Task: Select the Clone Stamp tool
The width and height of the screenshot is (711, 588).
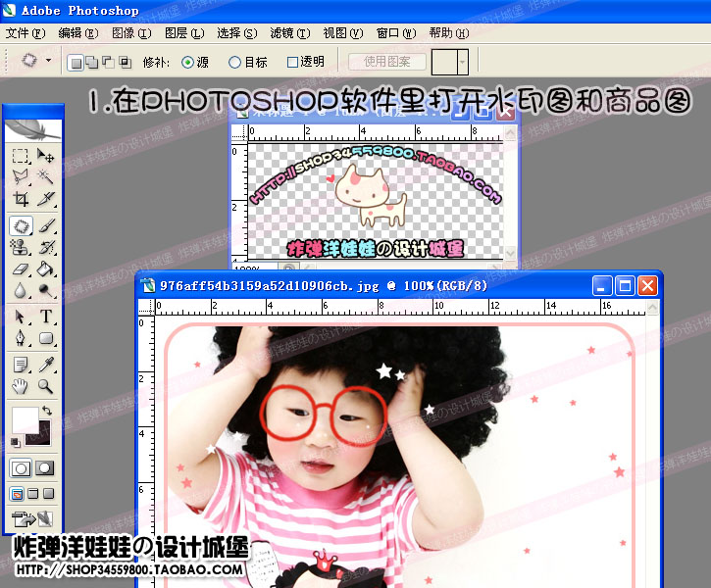Action: click(x=21, y=247)
